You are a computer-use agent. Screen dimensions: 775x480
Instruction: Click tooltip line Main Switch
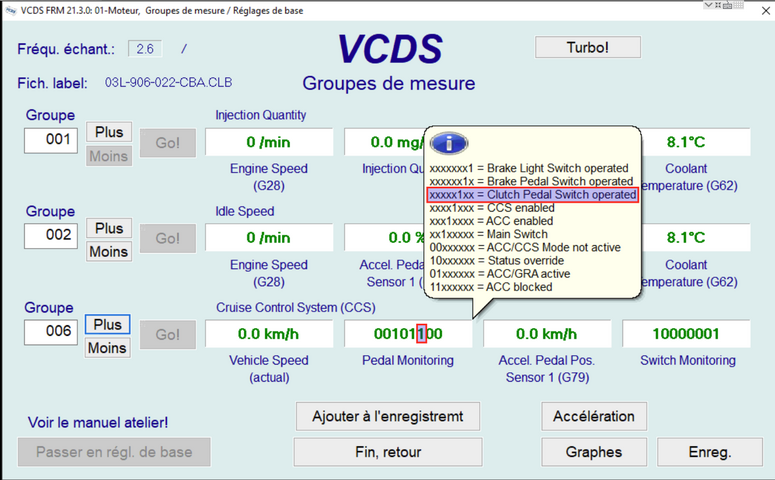[488, 234]
